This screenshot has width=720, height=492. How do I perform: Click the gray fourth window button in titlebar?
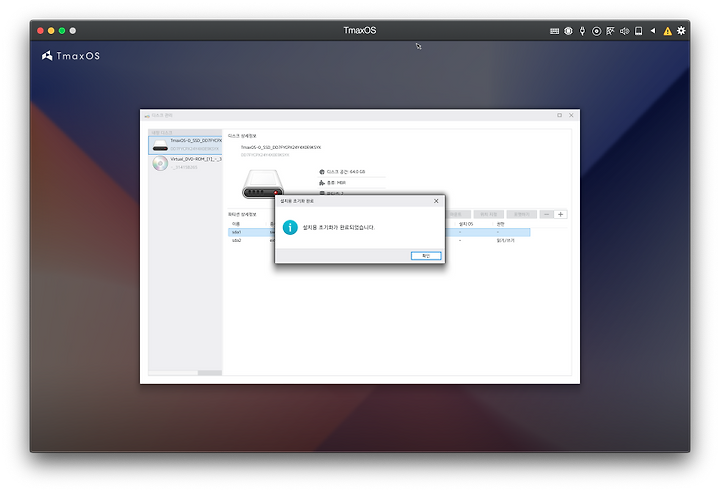coord(73,31)
